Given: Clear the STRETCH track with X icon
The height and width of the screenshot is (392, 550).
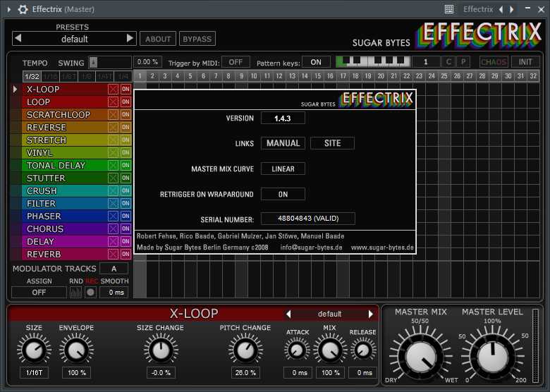Looking at the screenshot, I should coord(113,140).
